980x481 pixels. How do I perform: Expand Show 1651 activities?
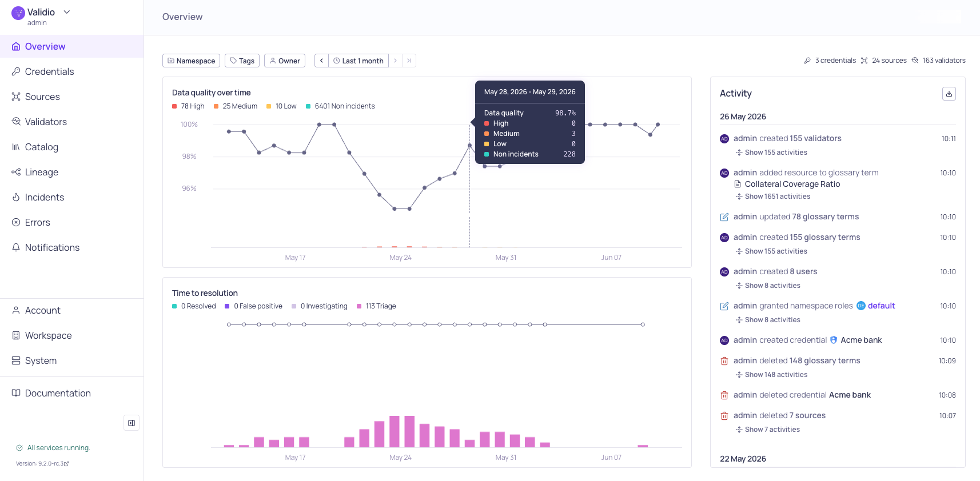pos(773,197)
